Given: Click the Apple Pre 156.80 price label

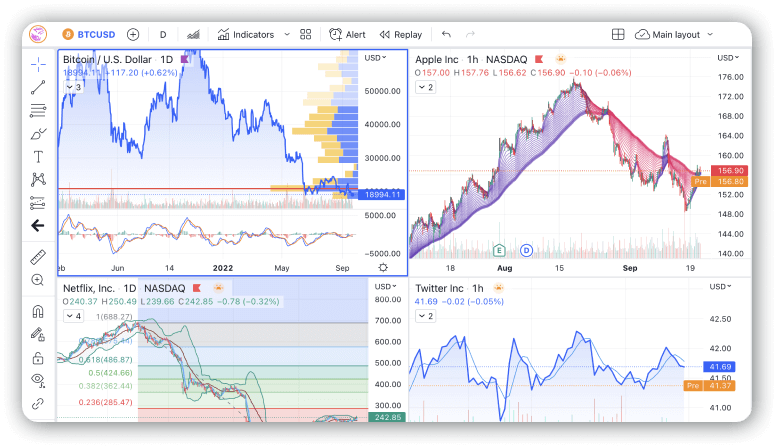Looking at the screenshot, I should (719, 182).
